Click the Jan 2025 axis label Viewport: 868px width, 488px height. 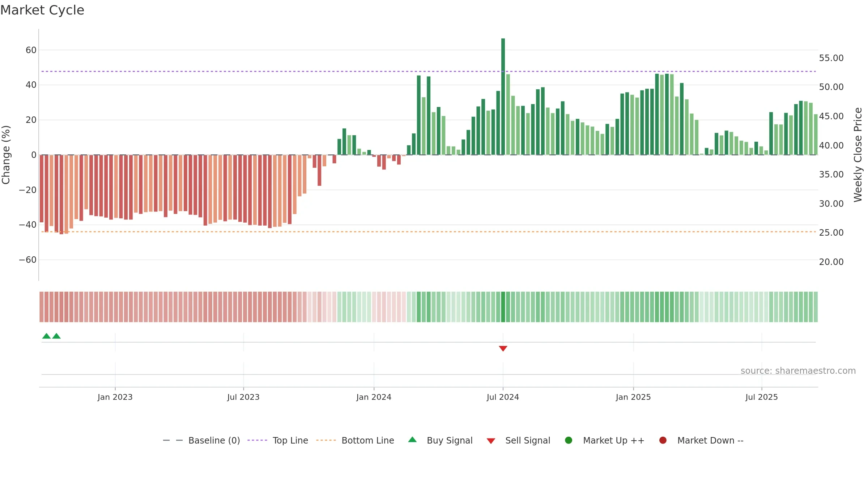[x=633, y=397]
